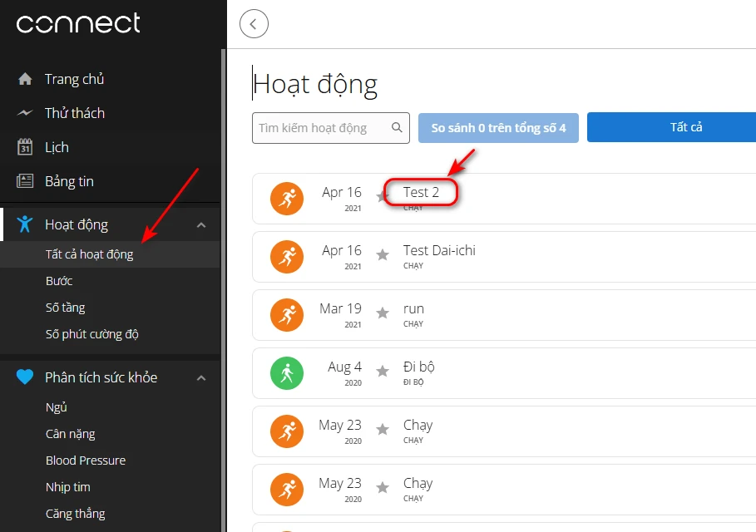Click the running icon of Test Dai-ichi
This screenshot has width=756, height=532.
pyautogui.click(x=287, y=257)
